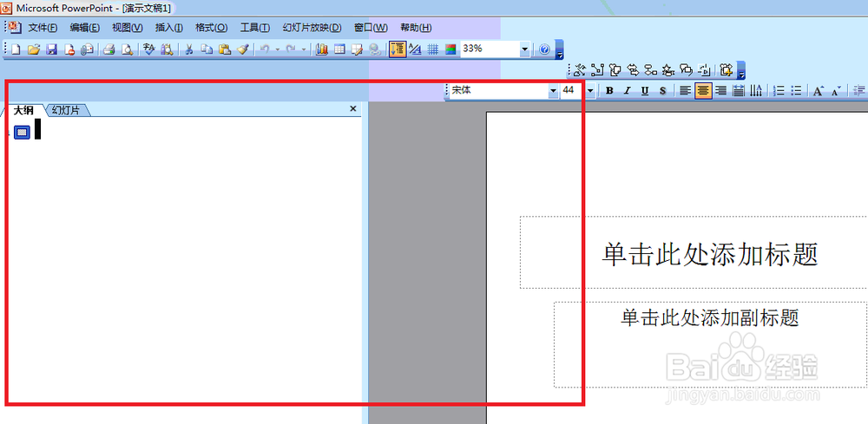
Task: Toggle text Shadow formatting
Action: [662, 91]
